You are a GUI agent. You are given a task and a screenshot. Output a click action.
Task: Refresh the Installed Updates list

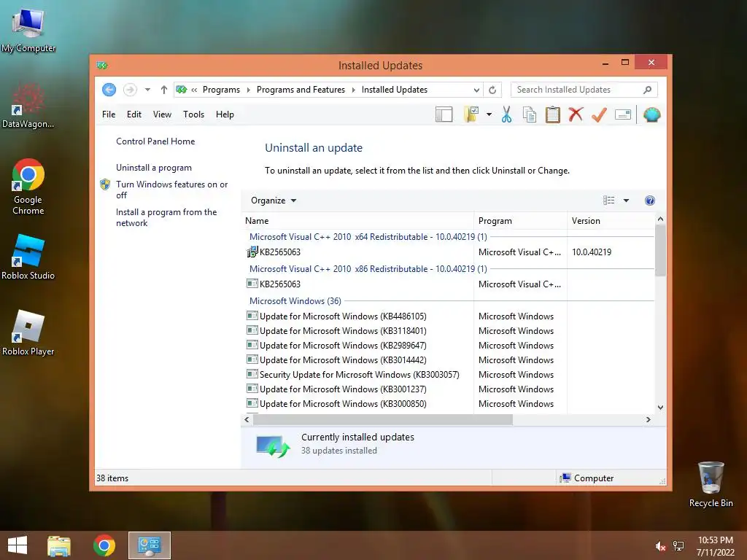click(492, 90)
